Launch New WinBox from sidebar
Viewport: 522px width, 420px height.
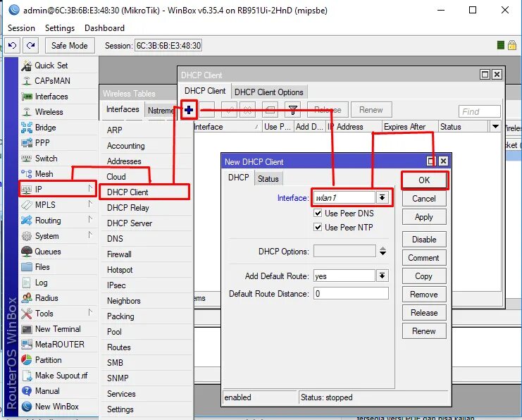click(x=58, y=407)
